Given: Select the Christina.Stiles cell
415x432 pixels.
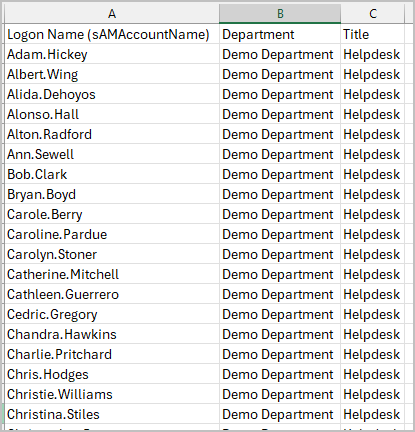Looking at the screenshot, I should click(112, 414).
